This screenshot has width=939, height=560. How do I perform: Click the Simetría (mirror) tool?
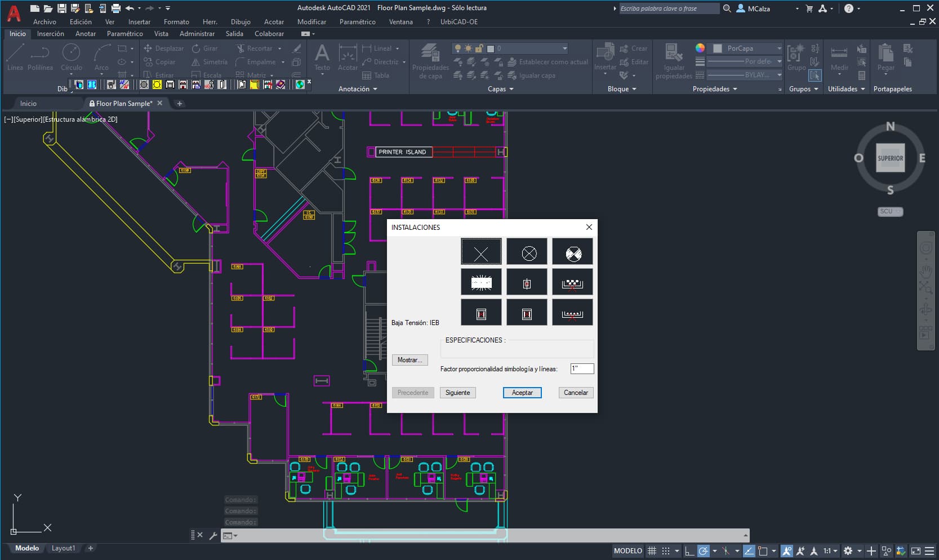[210, 62]
